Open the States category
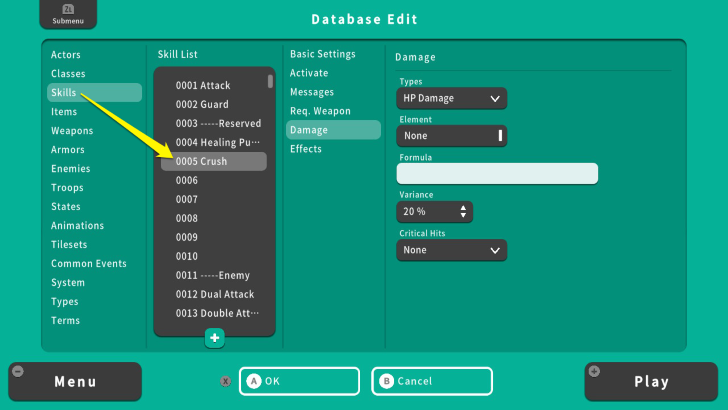 coord(65,207)
